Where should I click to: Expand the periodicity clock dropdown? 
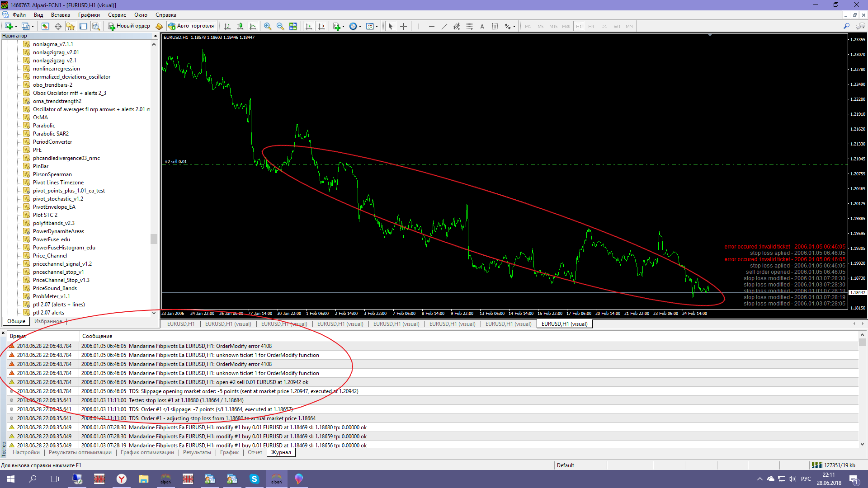(x=360, y=26)
